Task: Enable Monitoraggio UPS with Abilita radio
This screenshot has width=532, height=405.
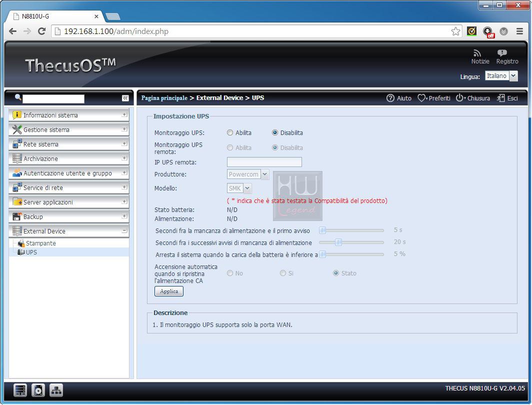Action: pyautogui.click(x=230, y=132)
